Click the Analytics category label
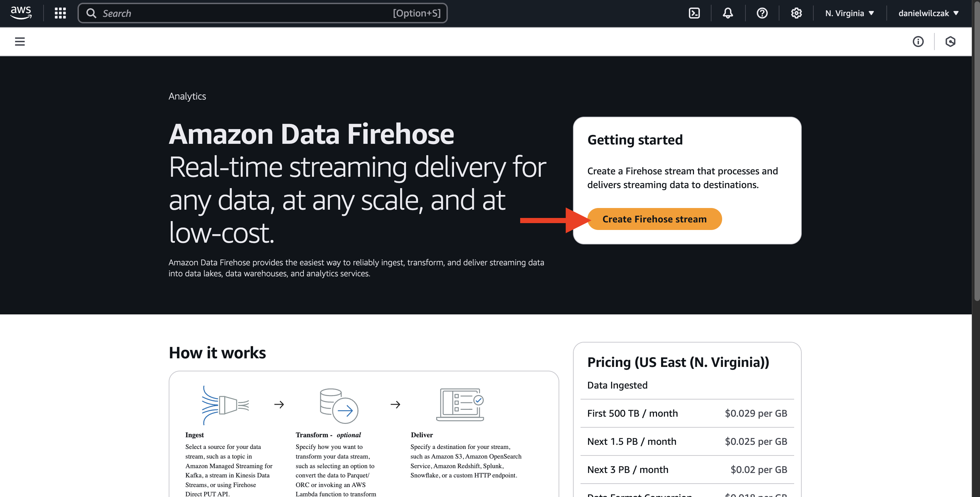980x497 pixels. [187, 96]
